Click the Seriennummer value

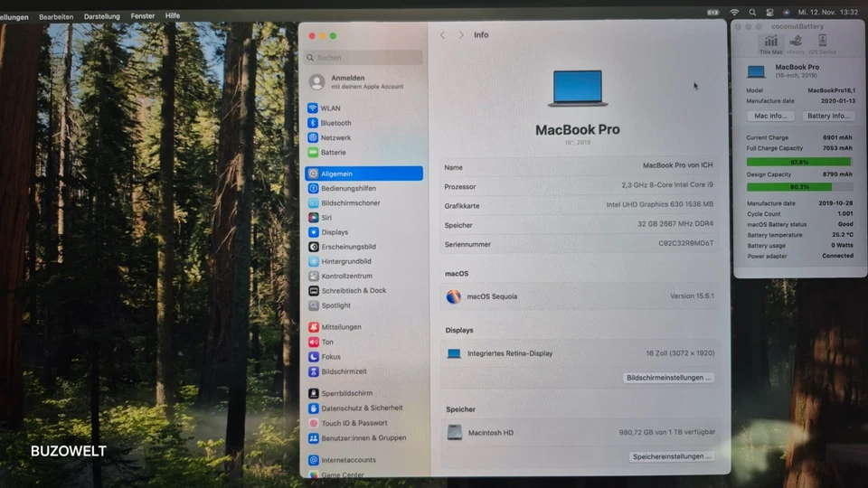[x=685, y=243]
